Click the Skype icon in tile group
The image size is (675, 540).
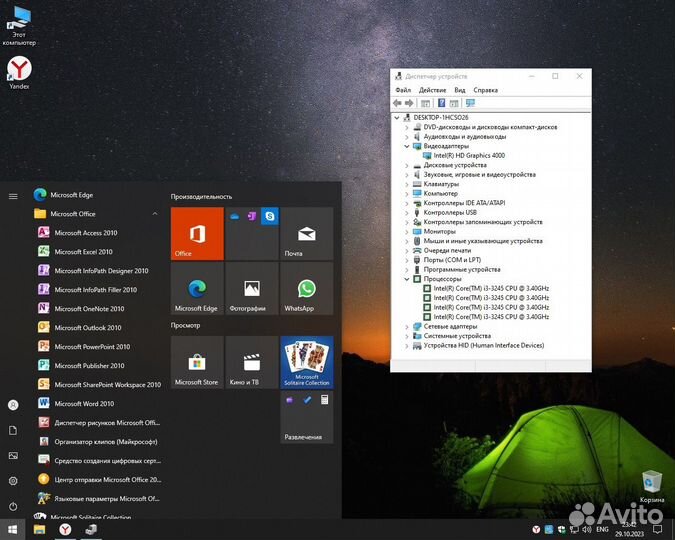pyautogui.click(x=270, y=216)
